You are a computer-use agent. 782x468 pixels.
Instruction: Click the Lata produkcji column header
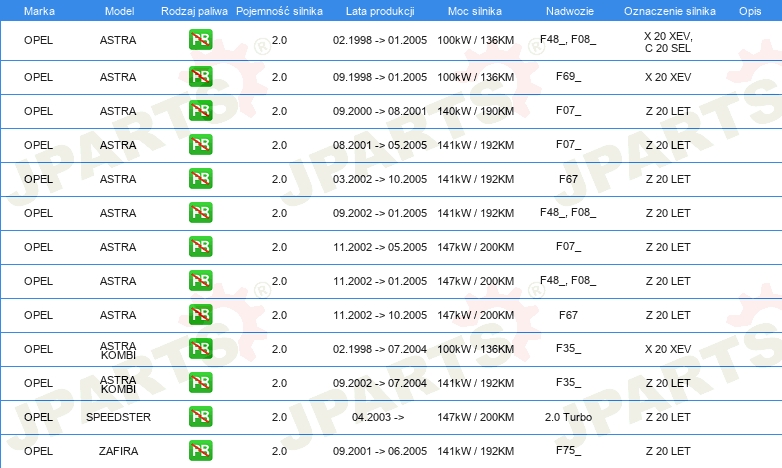(x=380, y=11)
